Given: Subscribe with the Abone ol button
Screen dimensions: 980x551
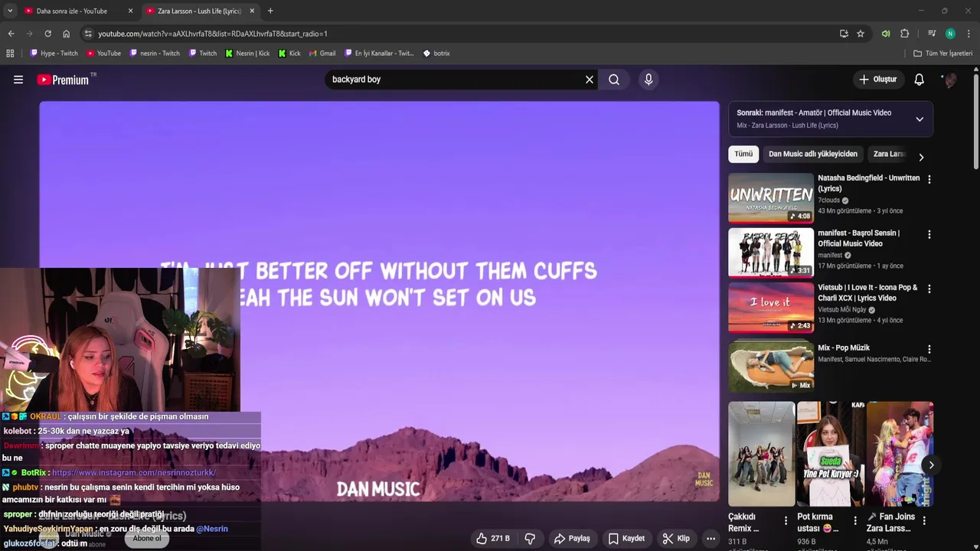Looking at the screenshot, I should point(147,539).
